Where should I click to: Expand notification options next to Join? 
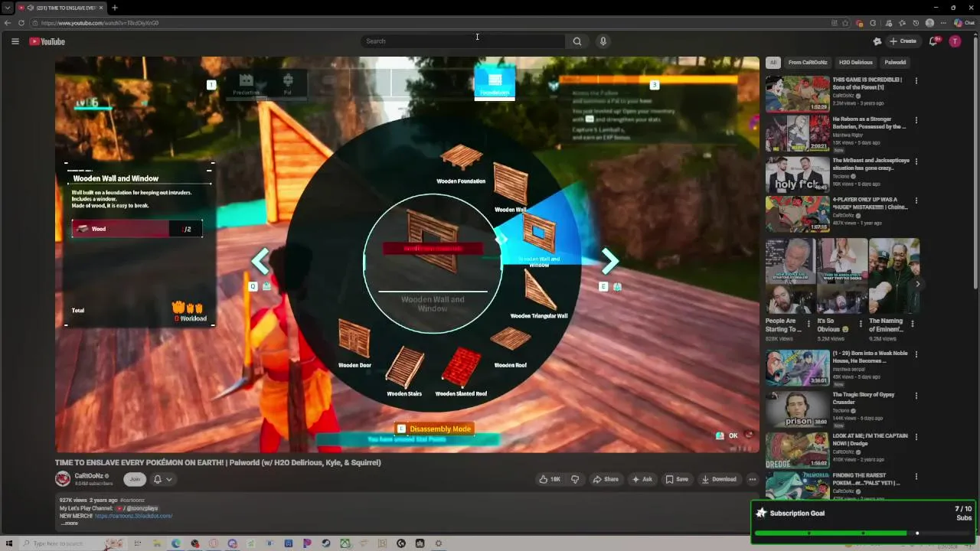point(162,479)
